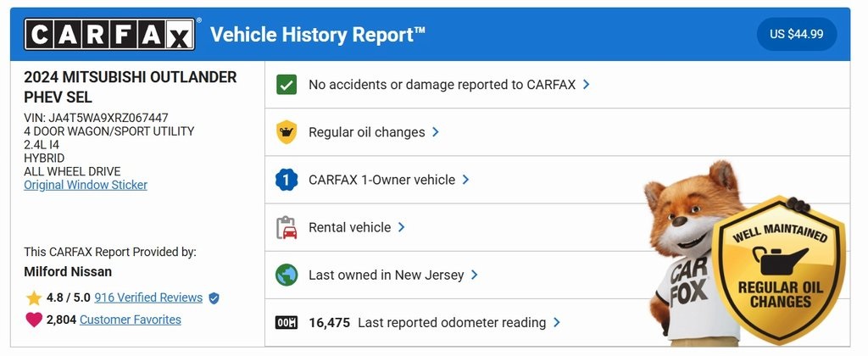Open the 916 Verified Reviews link

148,298
